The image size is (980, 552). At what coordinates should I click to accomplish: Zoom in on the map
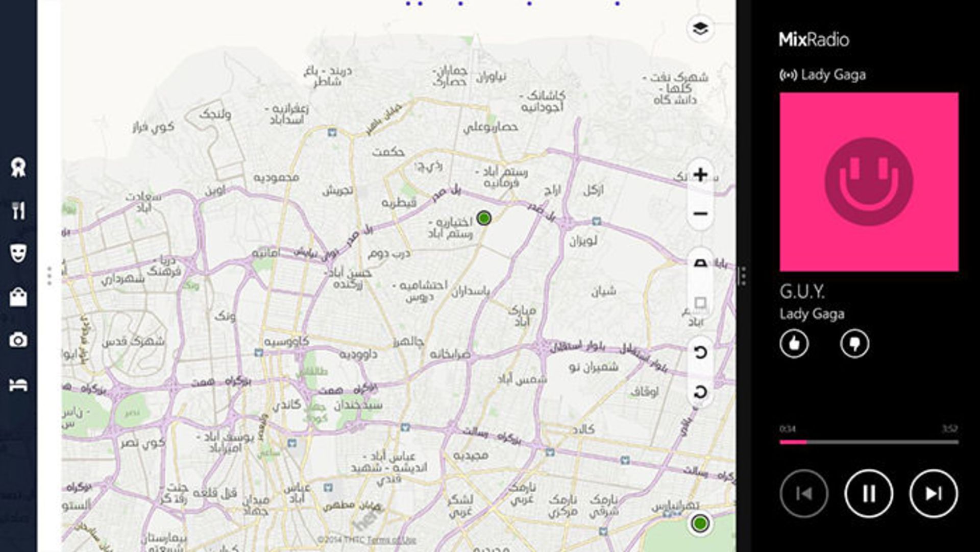[x=700, y=175]
